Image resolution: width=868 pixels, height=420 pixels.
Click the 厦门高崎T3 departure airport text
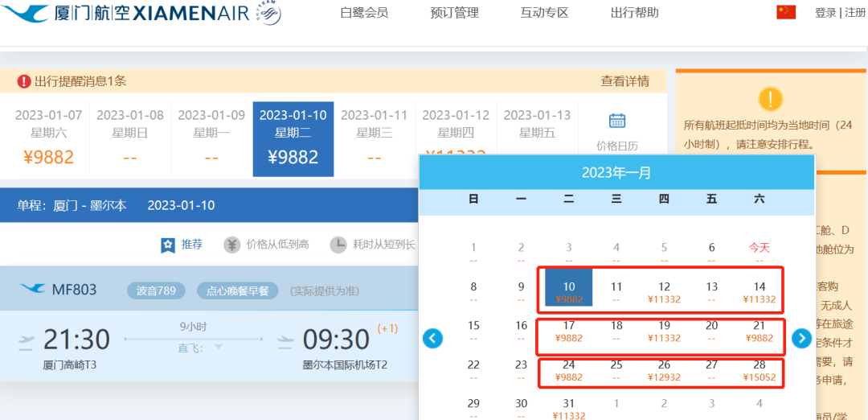70,365
